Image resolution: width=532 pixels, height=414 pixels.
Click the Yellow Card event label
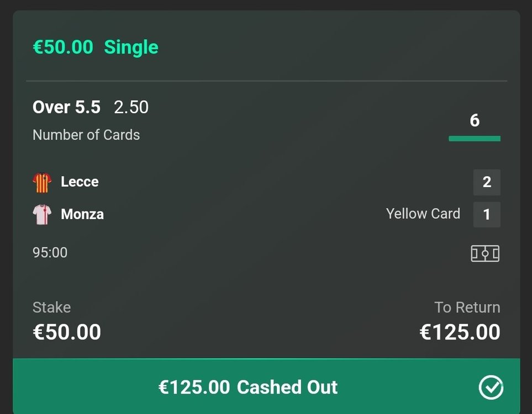[423, 214]
